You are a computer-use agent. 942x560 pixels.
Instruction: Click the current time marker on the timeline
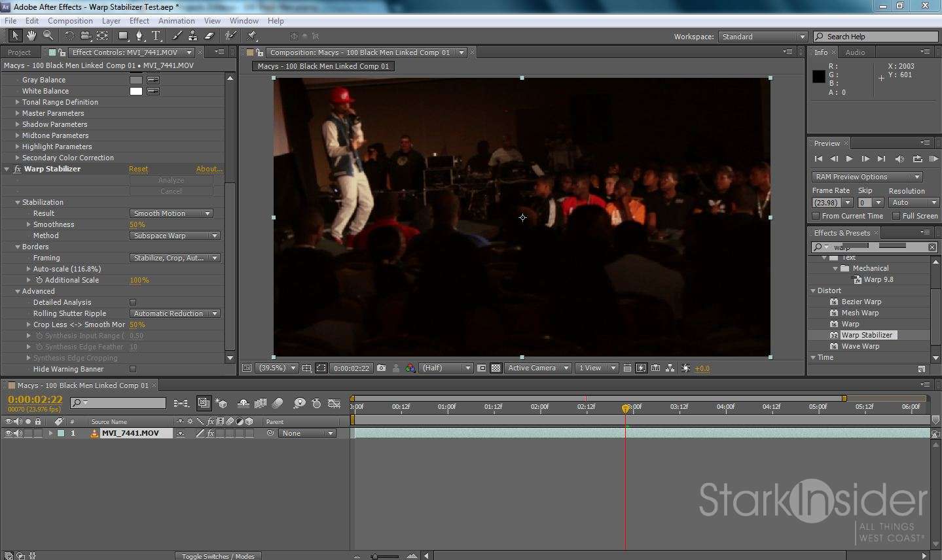tap(626, 408)
